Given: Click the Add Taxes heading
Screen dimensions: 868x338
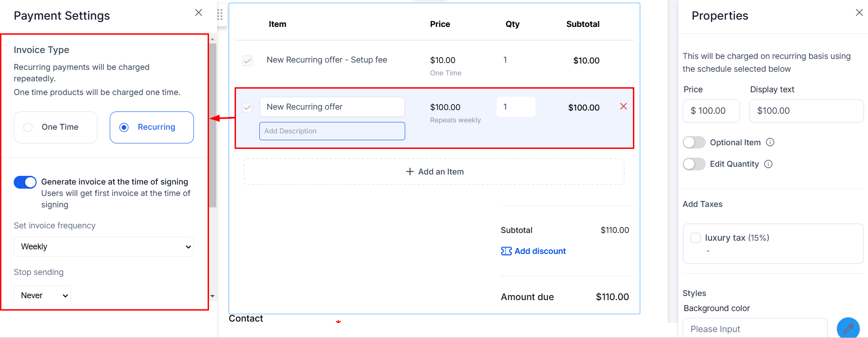Looking at the screenshot, I should tap(702, 204).
